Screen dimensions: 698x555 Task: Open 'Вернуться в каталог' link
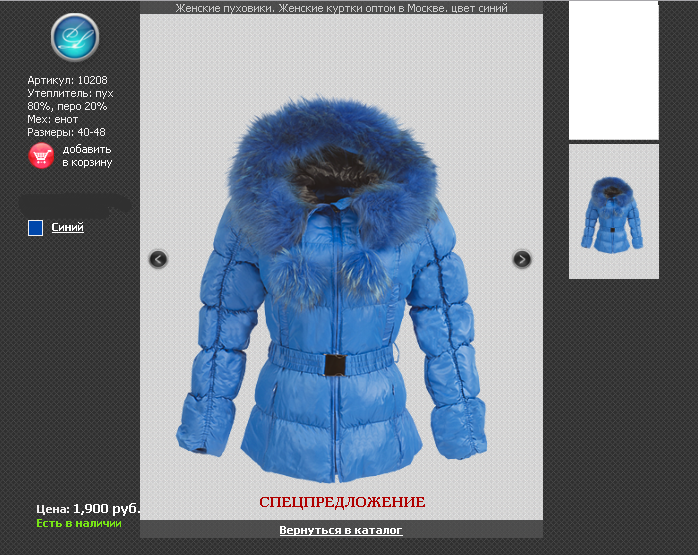(341, 530)
